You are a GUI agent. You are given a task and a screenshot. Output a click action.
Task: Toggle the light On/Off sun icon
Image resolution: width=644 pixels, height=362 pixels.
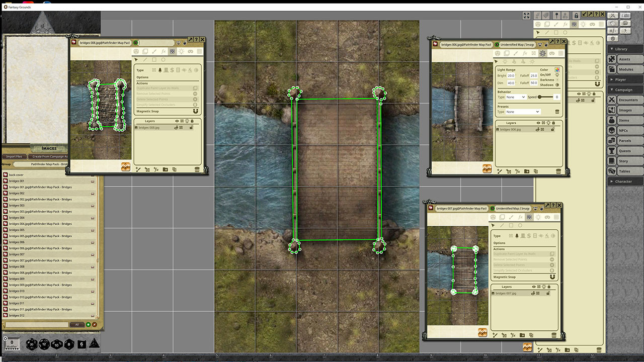pyautogui.click(x=557, y=74)
